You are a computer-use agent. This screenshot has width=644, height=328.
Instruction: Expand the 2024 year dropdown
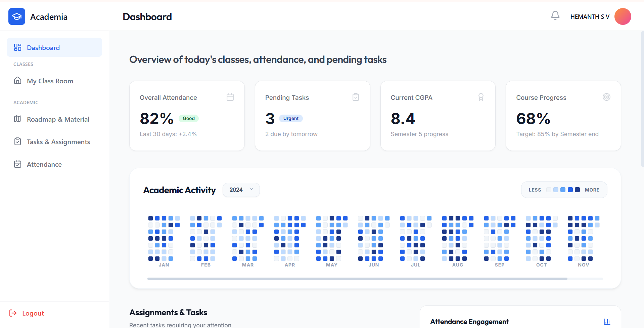click(x=241, y=190)
